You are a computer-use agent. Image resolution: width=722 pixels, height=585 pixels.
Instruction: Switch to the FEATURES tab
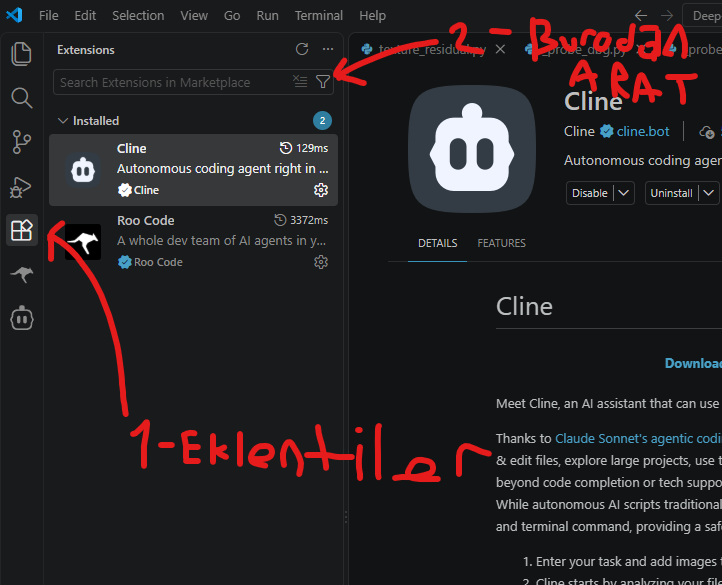[501, 243]
